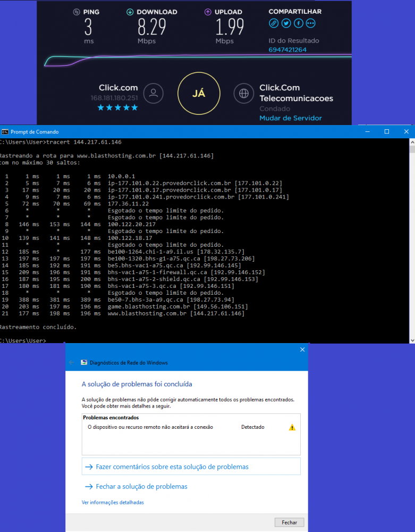This screenshot has width=415, height=532.
Task: Click the copy link share icon
Action: coord(274,23)
